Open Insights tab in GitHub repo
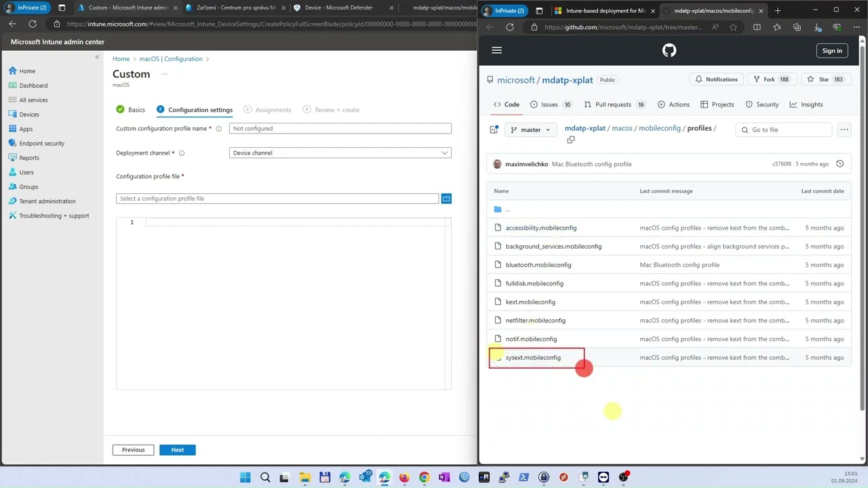The width and height of the screenshot is (868, 488). click(x=806, y=104)
